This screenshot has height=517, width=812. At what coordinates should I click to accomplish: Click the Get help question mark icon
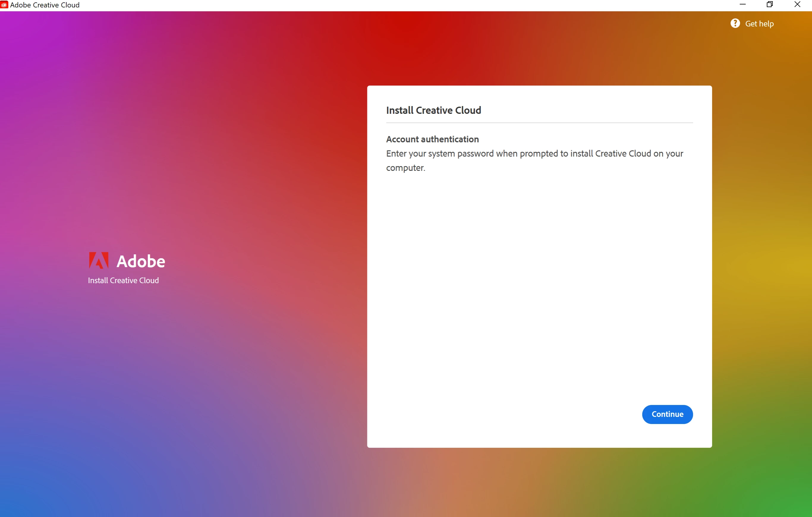point(735,23)
